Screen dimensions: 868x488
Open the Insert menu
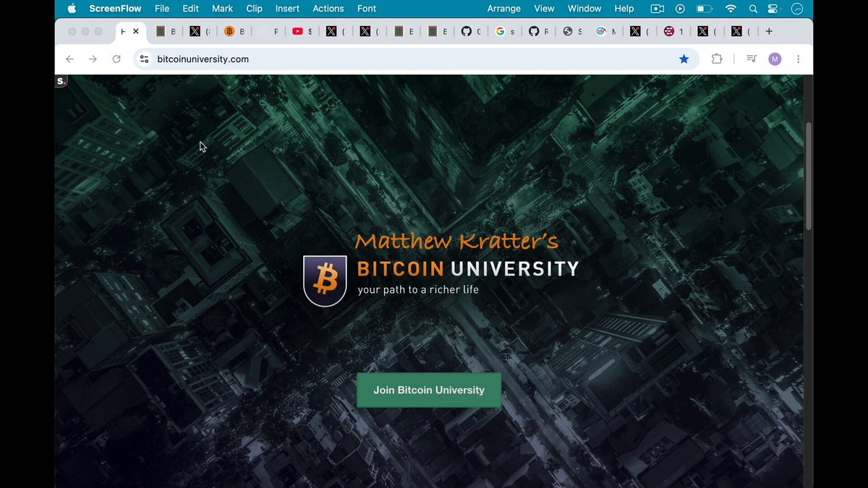click(x=287, y=9)
